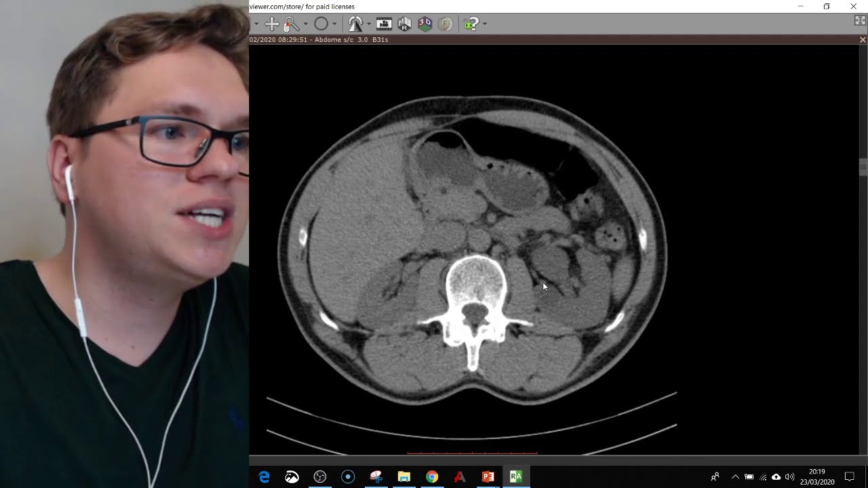This screenshot has height=488, width=868.
Task: Open the Snipping tool-like taskbar app
Action: [376, 477]
